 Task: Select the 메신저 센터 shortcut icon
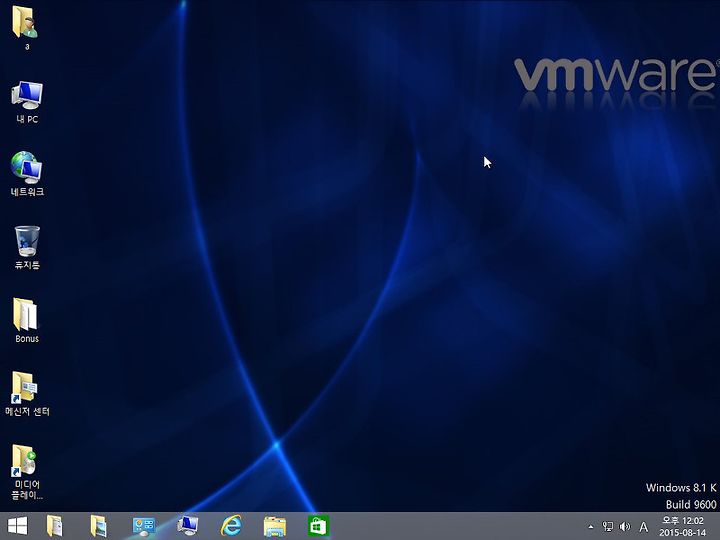[x=27, y=394]
